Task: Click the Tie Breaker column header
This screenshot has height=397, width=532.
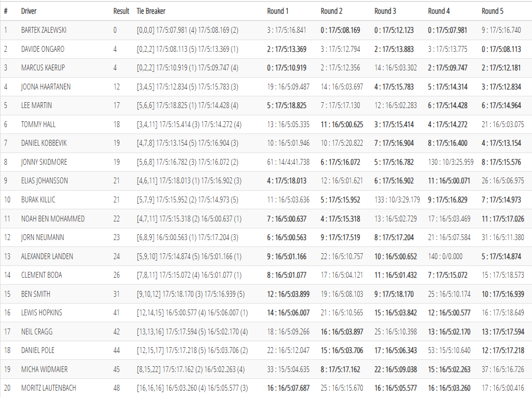Action: [152, 11]
